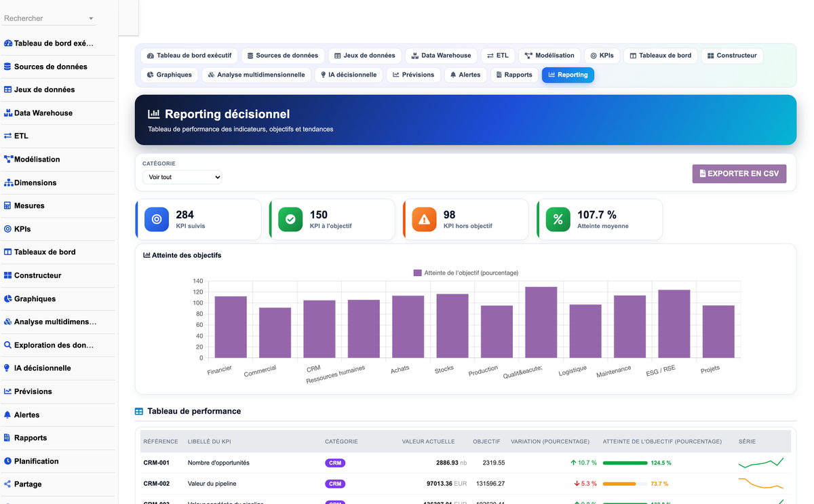Select the Rapports top tab
Image resolution: width=814 pixels, height=504 pixels.
click(x=514, y=75)
